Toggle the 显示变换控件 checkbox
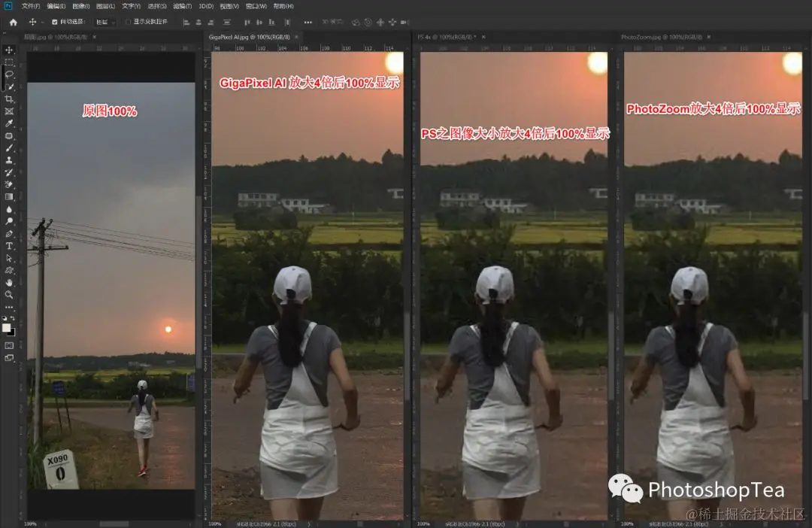The height and width of the screenshot is (528, 812). pyautogui.click(x=128, y=23)
